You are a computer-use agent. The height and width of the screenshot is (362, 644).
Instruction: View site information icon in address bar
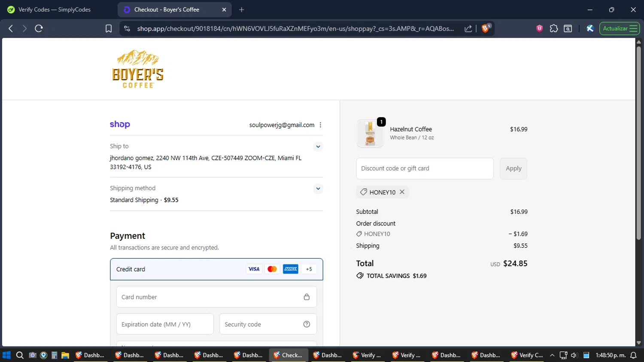127,28
